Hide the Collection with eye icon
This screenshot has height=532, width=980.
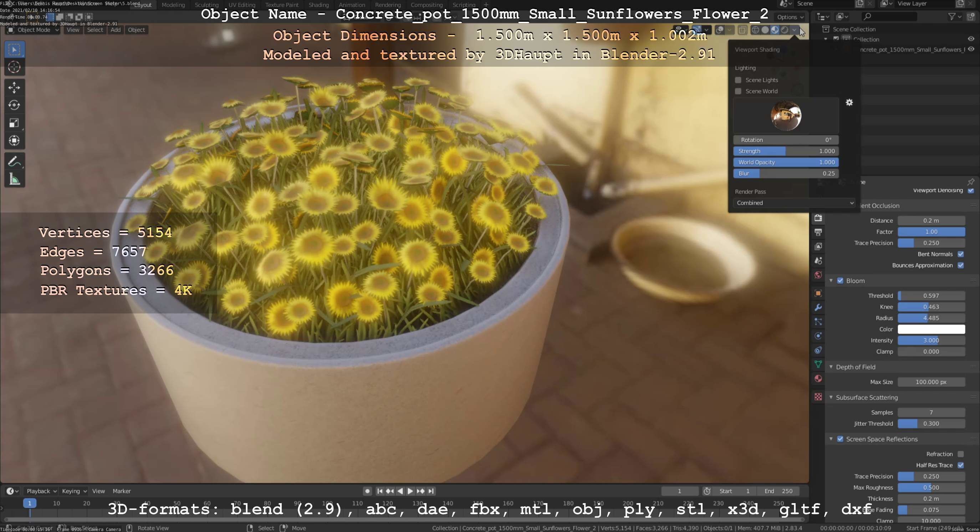click(x=971, y=39)
